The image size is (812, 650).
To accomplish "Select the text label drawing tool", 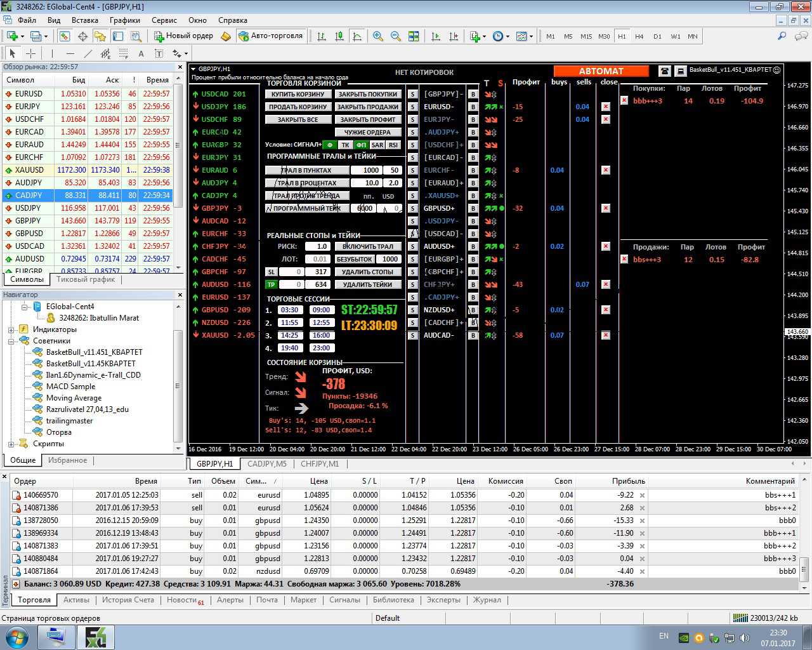I will 141,53.
